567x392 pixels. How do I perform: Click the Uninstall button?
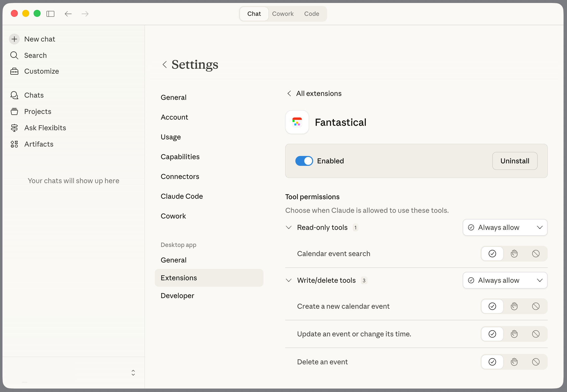515,161
